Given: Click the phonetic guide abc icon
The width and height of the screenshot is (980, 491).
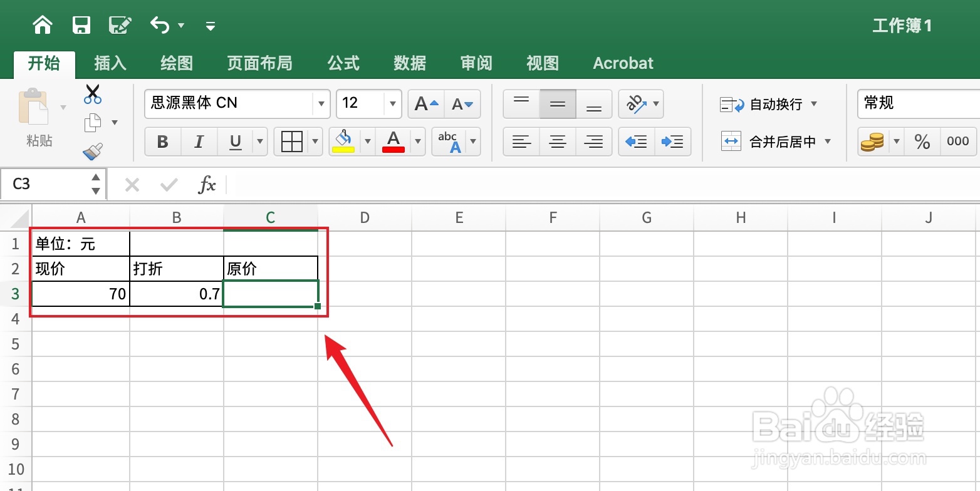Looking at the screenshot, I should point(449,142).
